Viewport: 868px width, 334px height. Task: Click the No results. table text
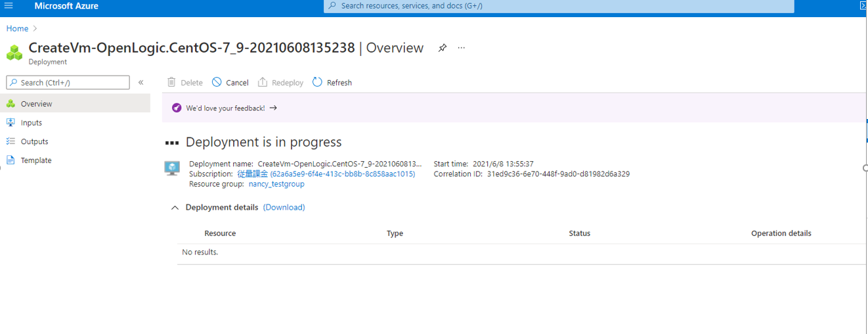pos(200,252)
